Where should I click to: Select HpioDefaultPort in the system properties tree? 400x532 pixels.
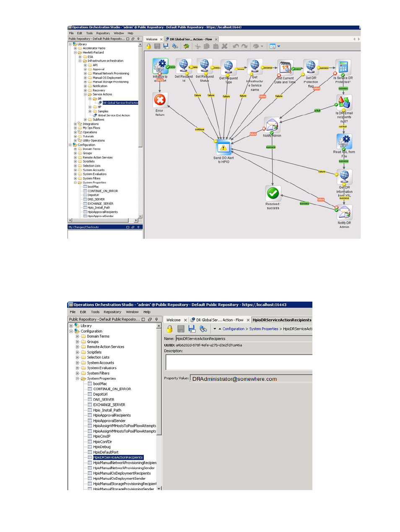[x=106, y=452]
